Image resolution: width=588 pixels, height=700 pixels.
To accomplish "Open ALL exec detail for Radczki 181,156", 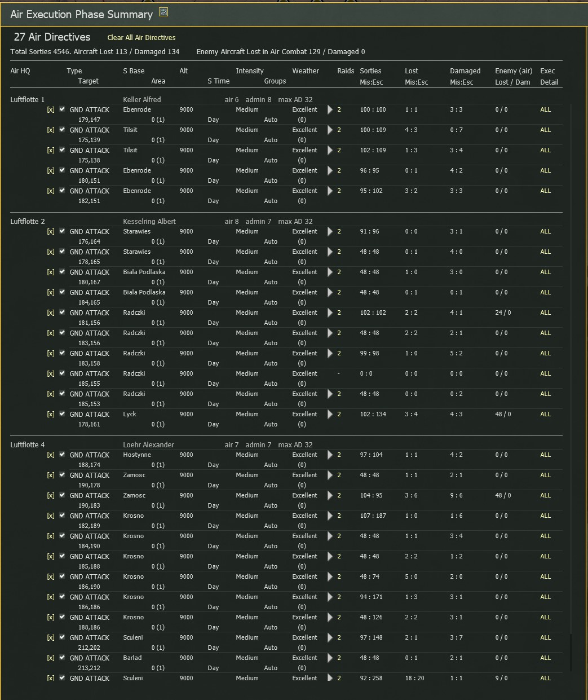I will point(545,312).
